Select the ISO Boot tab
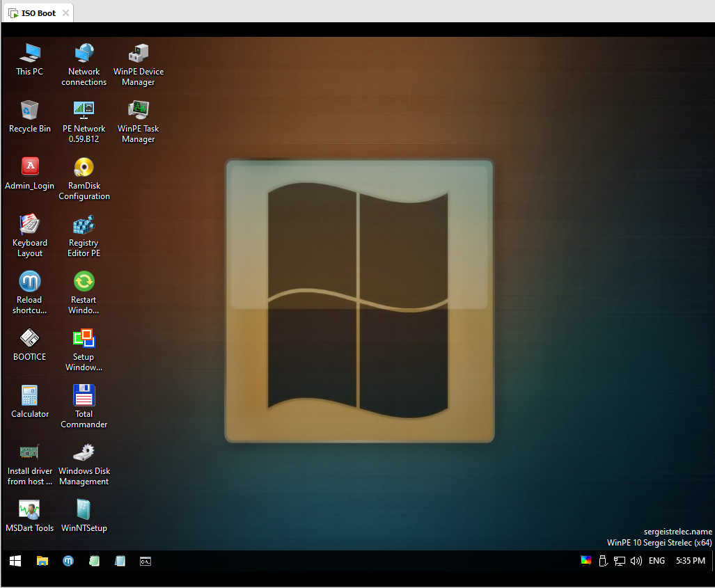The height and width of the screenshot is (588, 715). [39, 13]
